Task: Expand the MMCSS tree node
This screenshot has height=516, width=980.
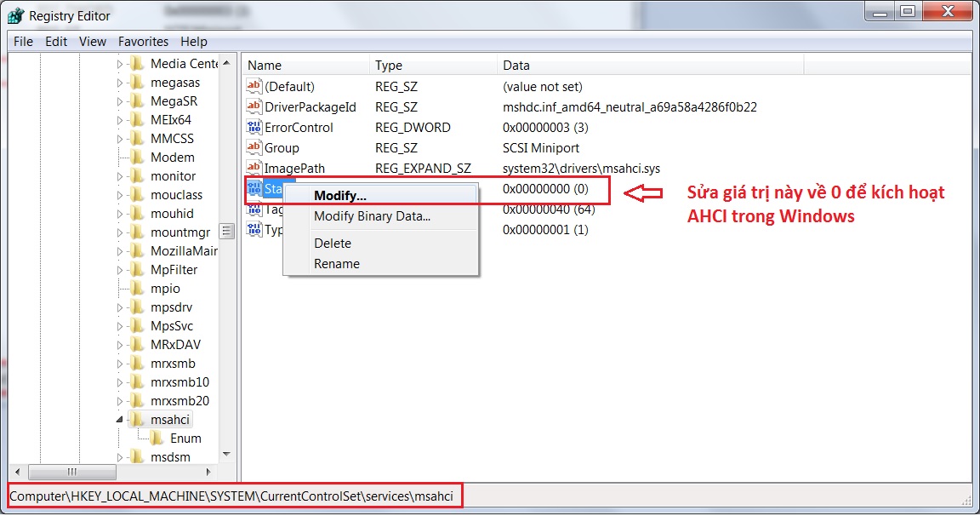Action: click(119, 139)
